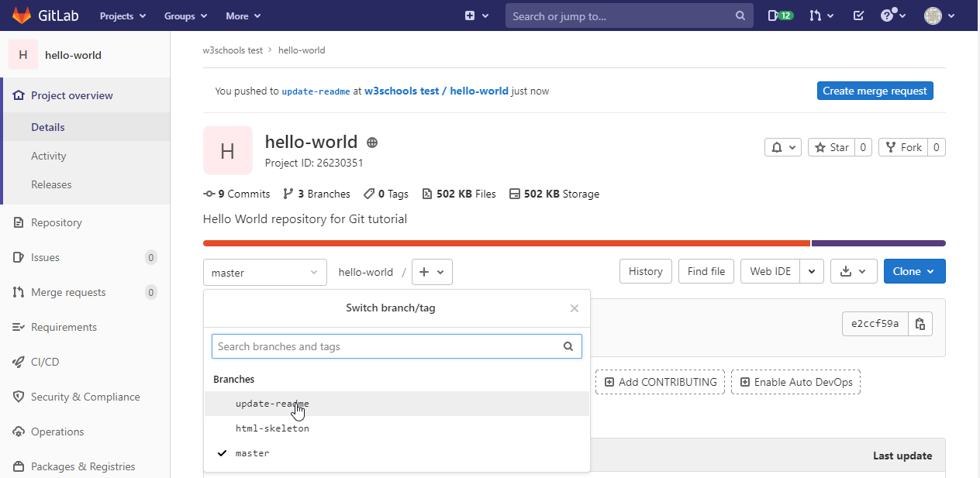Open the History button
The image size is (980, 478).
point(645,271)
